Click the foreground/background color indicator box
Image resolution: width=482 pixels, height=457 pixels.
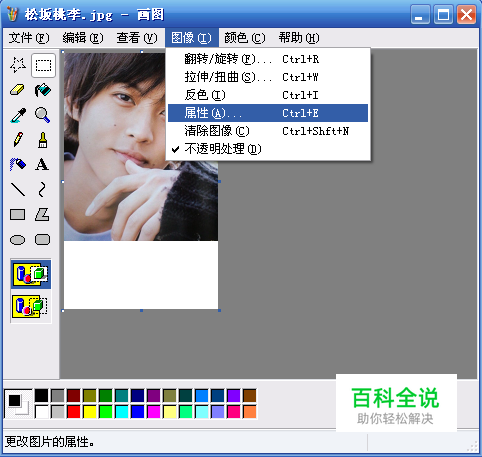(18, 404)
